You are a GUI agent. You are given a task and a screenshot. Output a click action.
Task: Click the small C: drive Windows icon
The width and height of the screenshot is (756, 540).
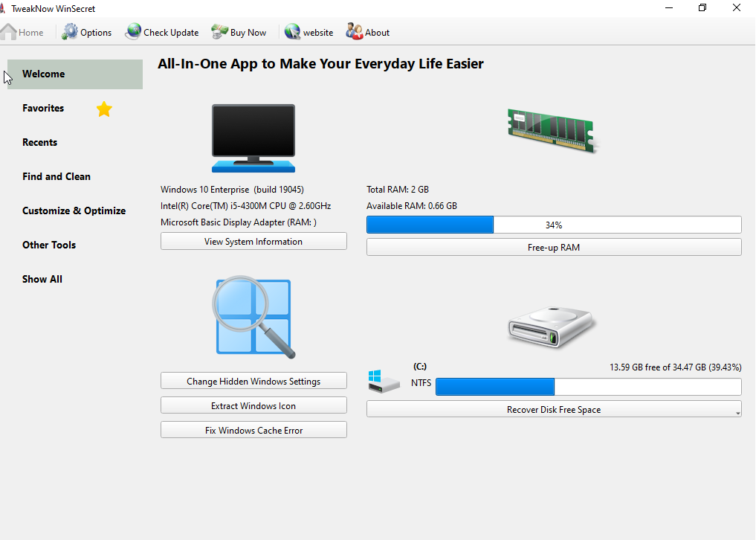click(x=384, y=382)
